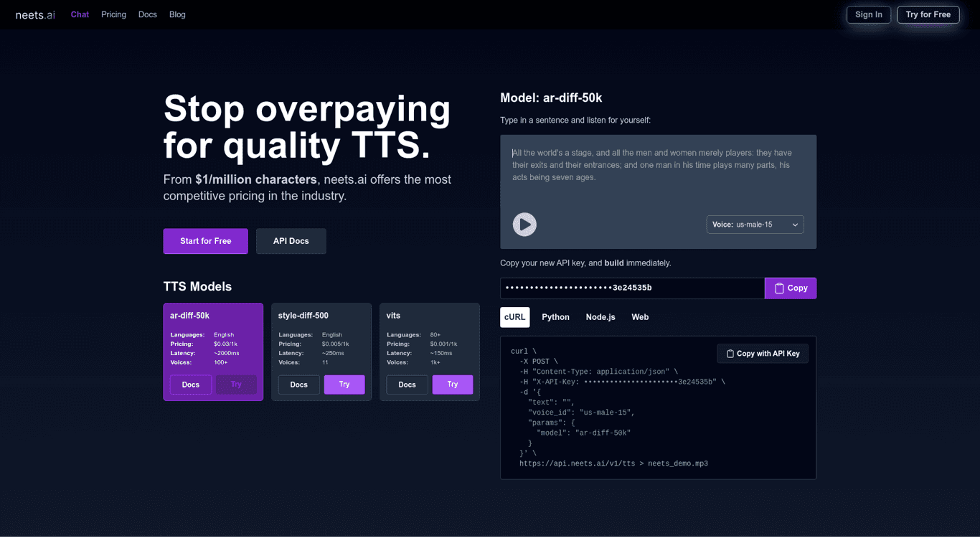Select the cURL code tab
Screen dimensions: 980x551
point(514,317)
